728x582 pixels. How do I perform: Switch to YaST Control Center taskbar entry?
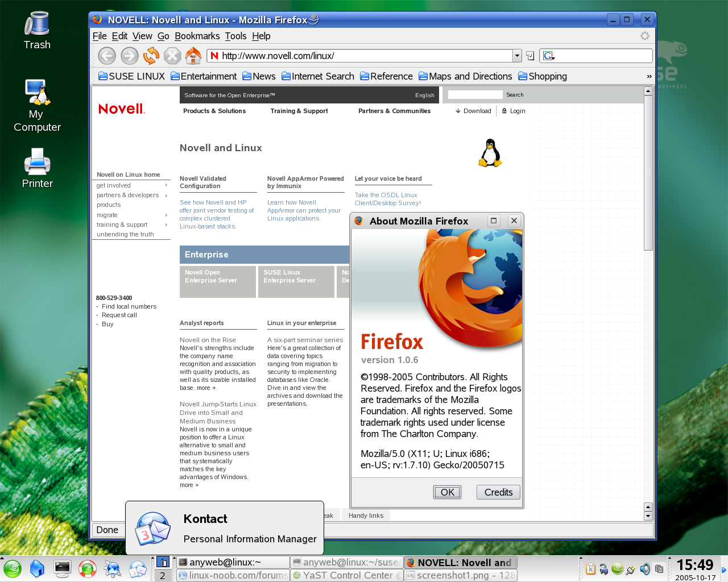tap(347, 575)
